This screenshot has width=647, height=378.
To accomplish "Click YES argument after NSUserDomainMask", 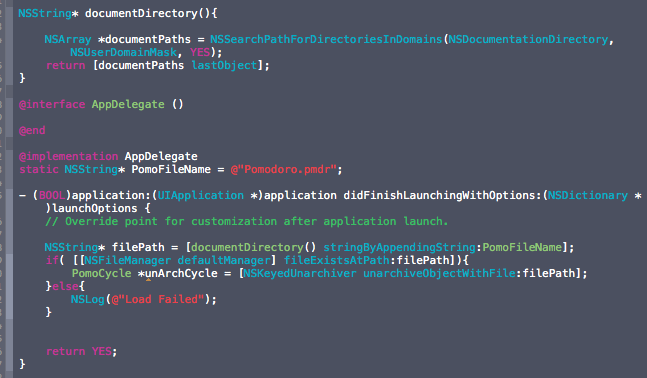I will [200, 52].
